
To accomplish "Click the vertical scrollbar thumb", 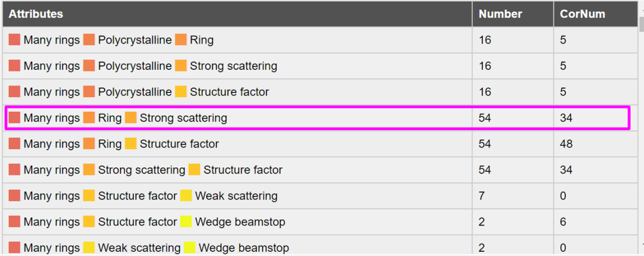I will (641, 24).
